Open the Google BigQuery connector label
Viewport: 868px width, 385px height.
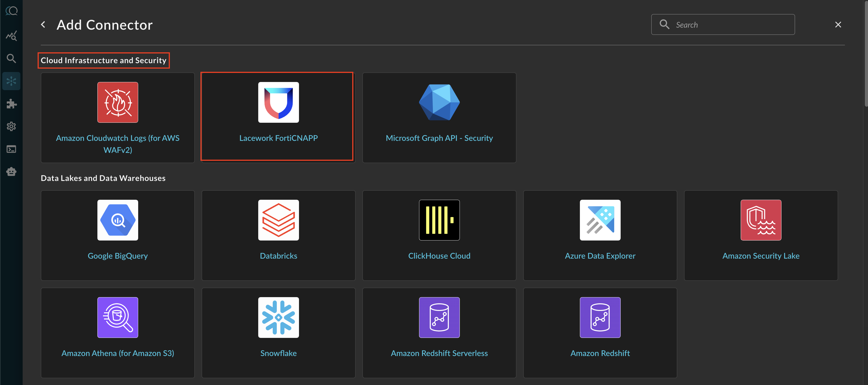coord(118,256)
